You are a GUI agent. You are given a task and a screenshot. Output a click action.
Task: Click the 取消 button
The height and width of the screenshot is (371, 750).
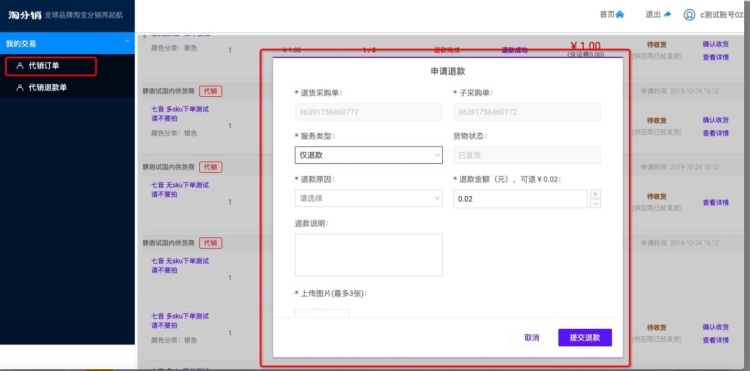[x=532, y=338]
